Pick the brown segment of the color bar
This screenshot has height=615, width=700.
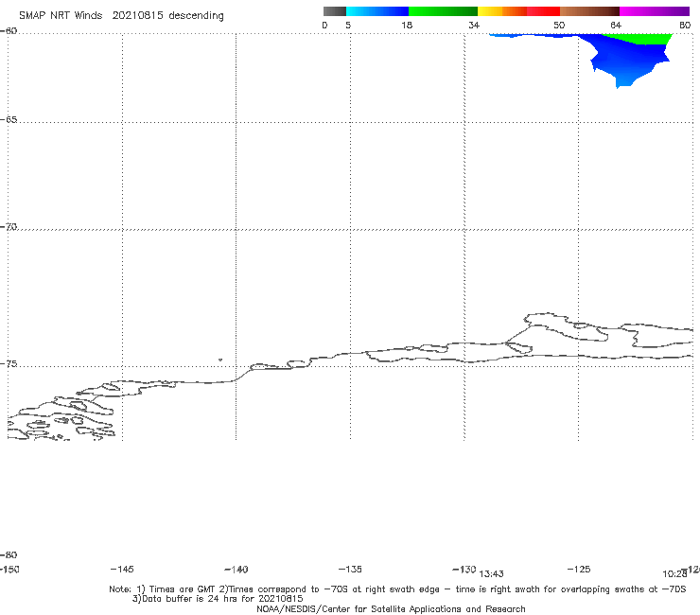(589, 11)
